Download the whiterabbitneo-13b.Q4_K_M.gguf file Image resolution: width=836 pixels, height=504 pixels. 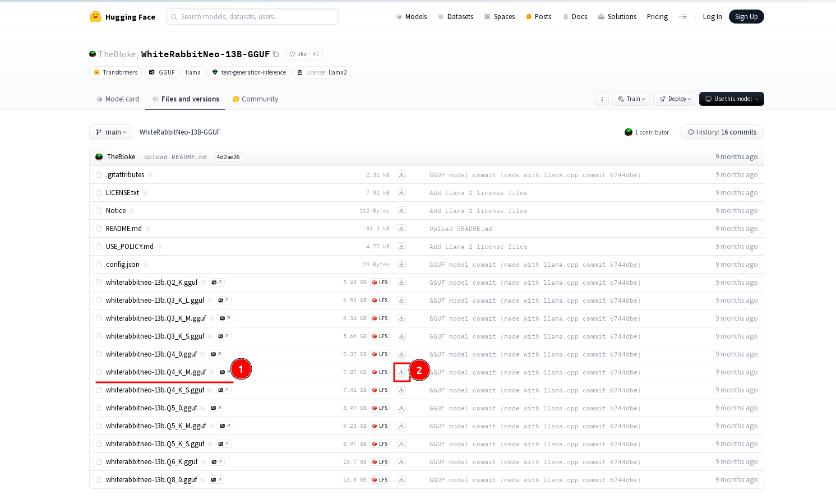click(401, 372)
